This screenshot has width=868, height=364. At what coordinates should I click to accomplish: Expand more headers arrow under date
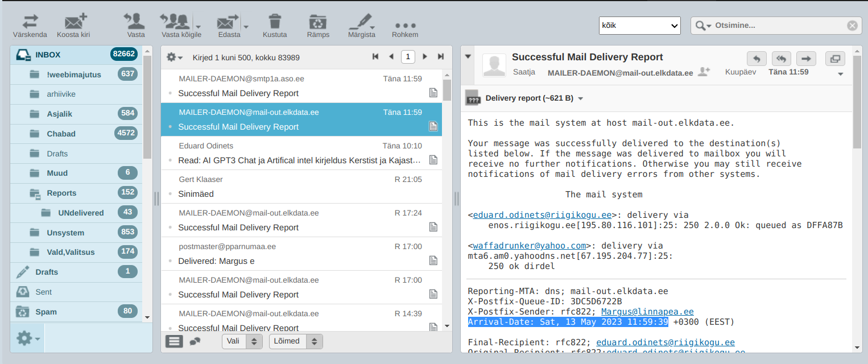coord(841,75)
